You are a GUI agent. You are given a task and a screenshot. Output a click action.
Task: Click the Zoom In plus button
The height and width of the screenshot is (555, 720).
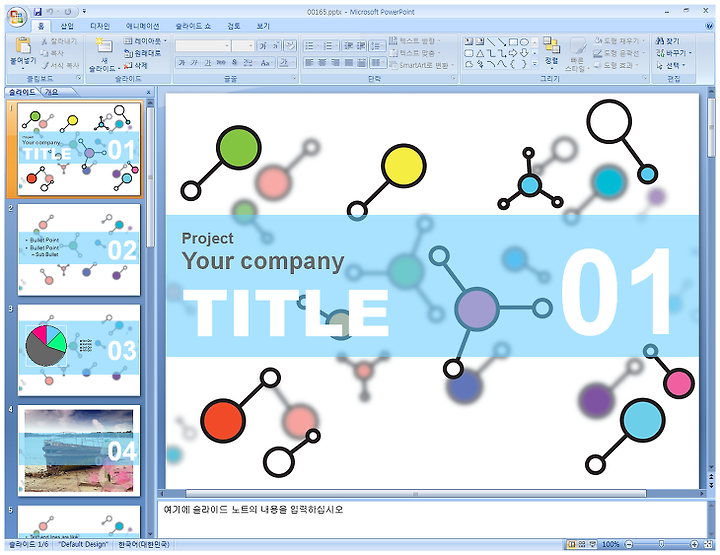(x=694, y=544)
